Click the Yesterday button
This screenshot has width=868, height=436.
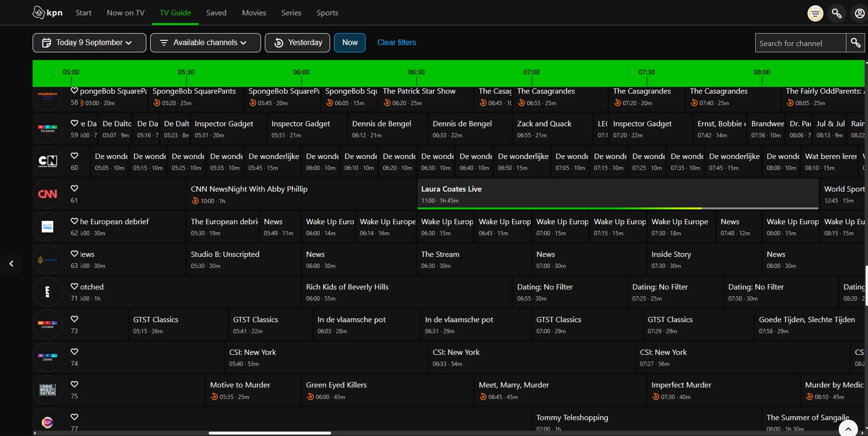pos(297,43)
